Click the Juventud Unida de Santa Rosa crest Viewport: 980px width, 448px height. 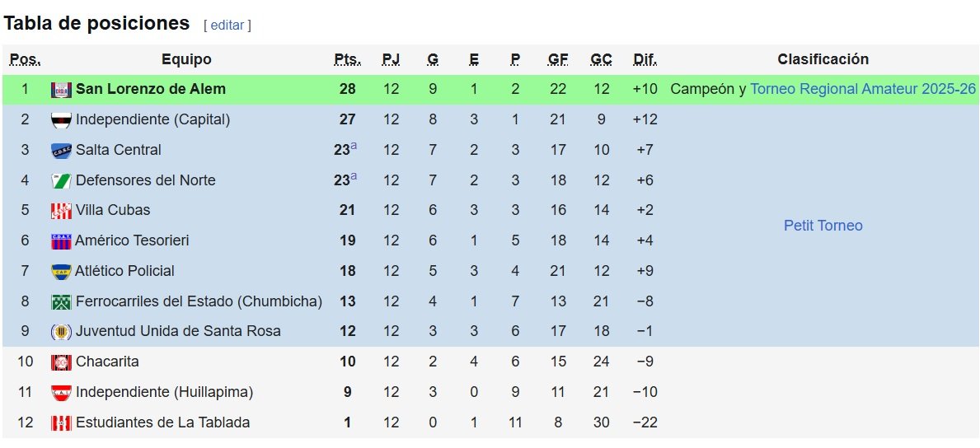[61, 332]
